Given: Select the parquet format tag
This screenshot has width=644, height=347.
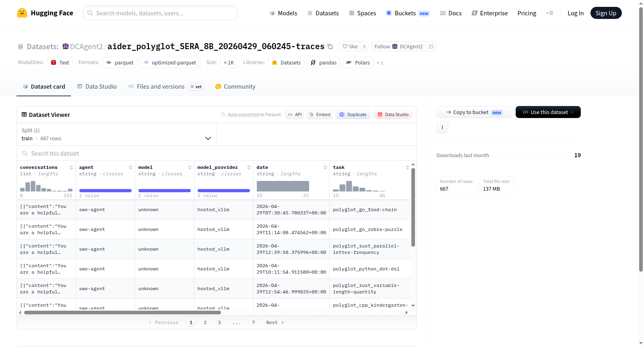Looking at the screenshot, I should pos(120,62).
